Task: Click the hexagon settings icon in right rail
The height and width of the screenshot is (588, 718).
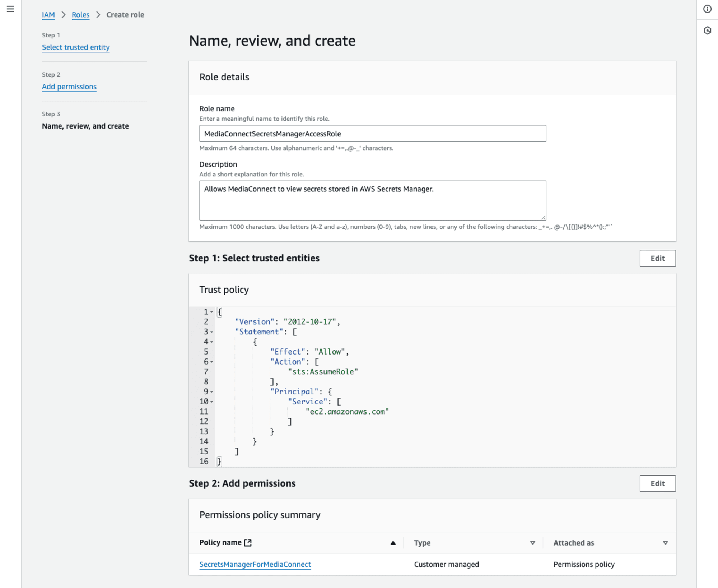Action: (x=707, y=31)
